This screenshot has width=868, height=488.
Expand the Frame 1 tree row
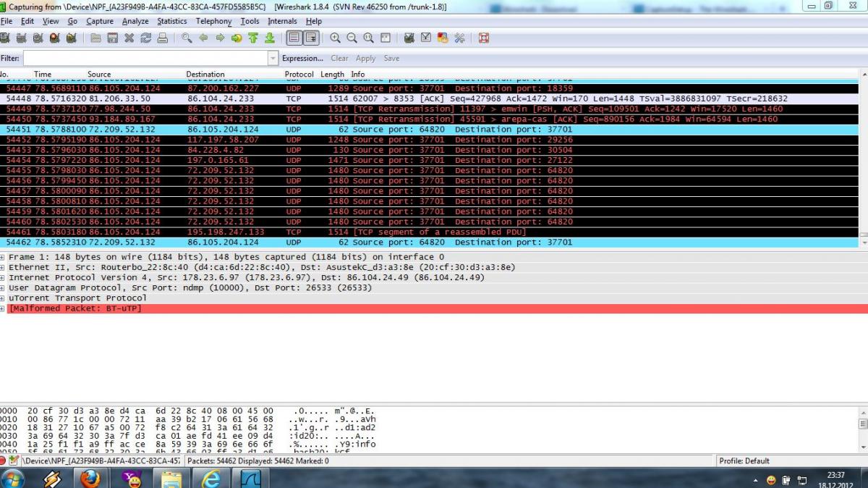3,257
